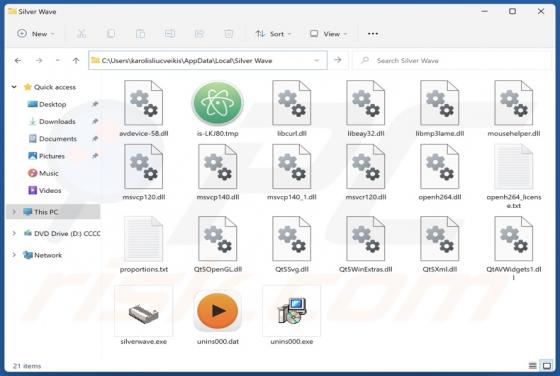Click the Copy icon in toolbar

[x=111, y=34]
